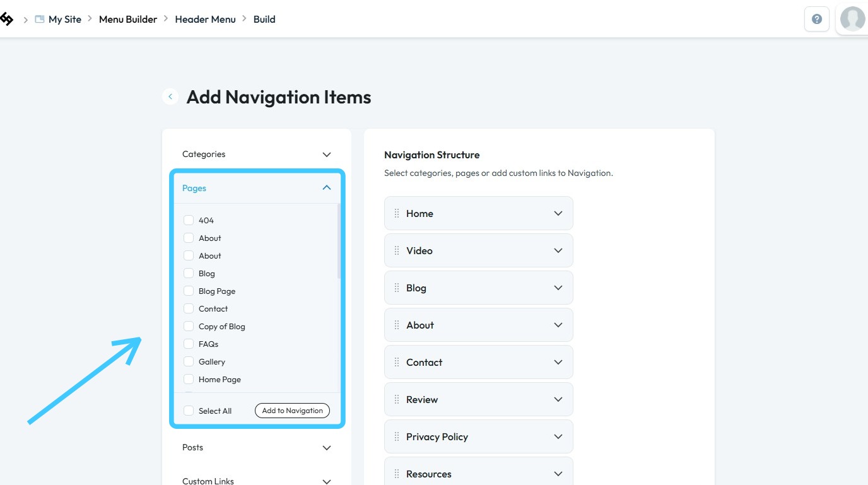Open the help question mark icon
Image resolution: width=868 pixels, height=485 pixels.
pyautogui.click(x=816, y=19)
